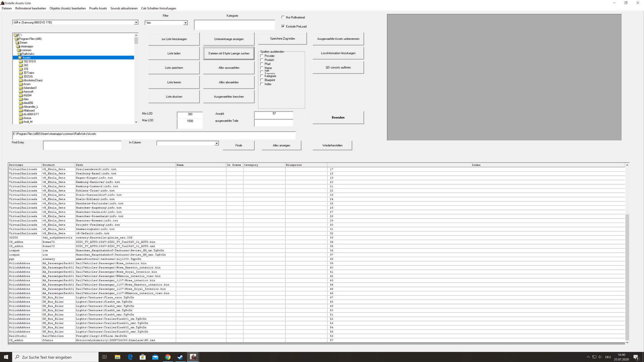
Task: Click the folder icon beside RailWorks
Action: tap(19, 54)
